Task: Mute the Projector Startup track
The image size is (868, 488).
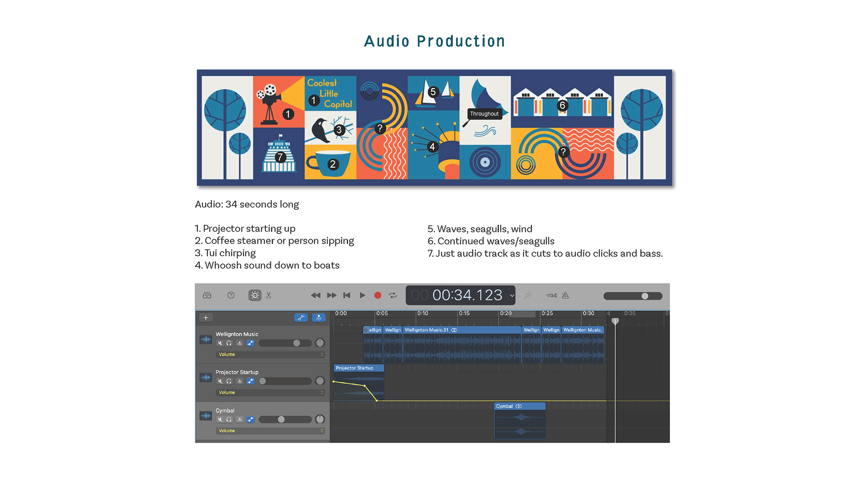Action: pyautogui.click(x=220, y=381)
